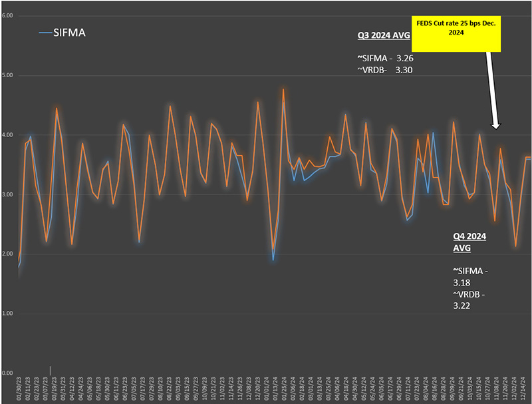Select the 0.00 y-axis label
Viewport: 532px width, 404px height.
(x=7, y=373)
